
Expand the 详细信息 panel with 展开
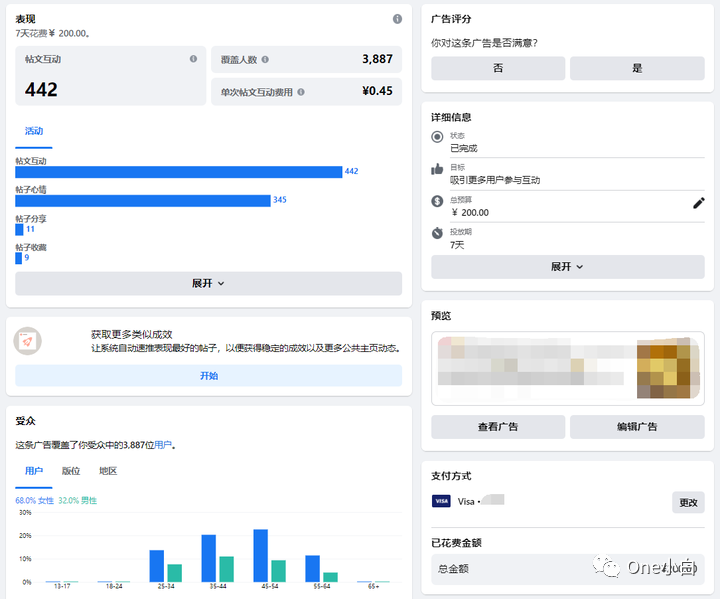click(568, 267)
